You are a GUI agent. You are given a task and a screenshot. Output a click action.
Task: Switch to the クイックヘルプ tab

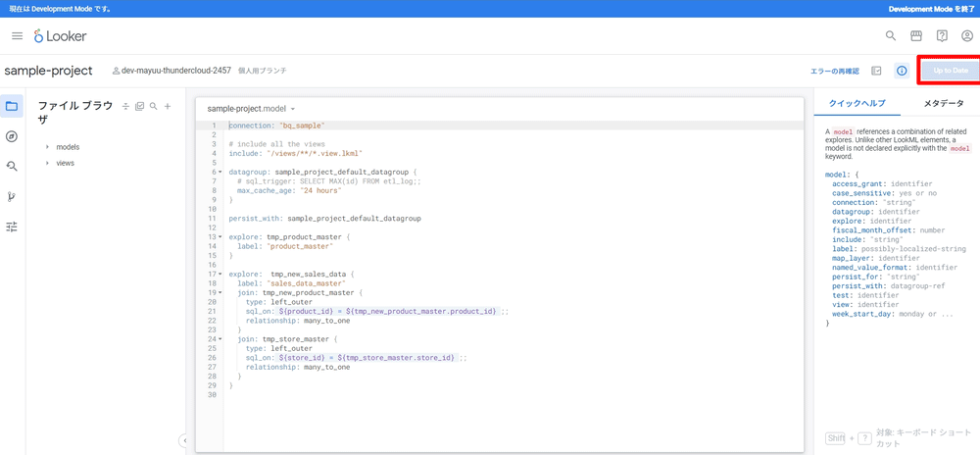[x=857, y=104]
